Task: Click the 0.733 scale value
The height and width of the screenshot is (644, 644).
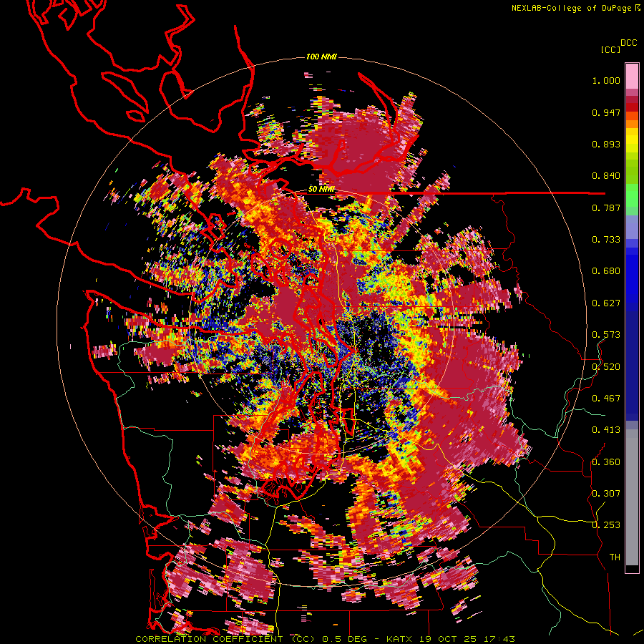Action: coord(606,240)
